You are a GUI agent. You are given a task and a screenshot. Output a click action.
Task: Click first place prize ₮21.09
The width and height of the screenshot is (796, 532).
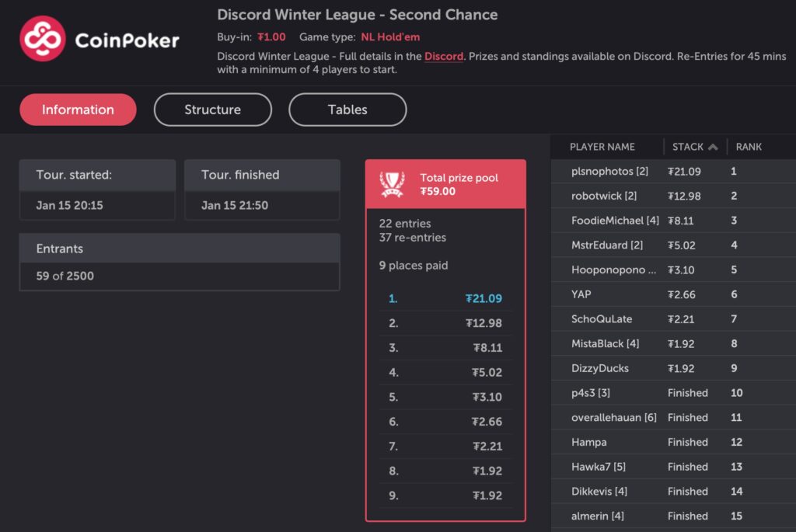pyautogui.click(x=487, y=297)
